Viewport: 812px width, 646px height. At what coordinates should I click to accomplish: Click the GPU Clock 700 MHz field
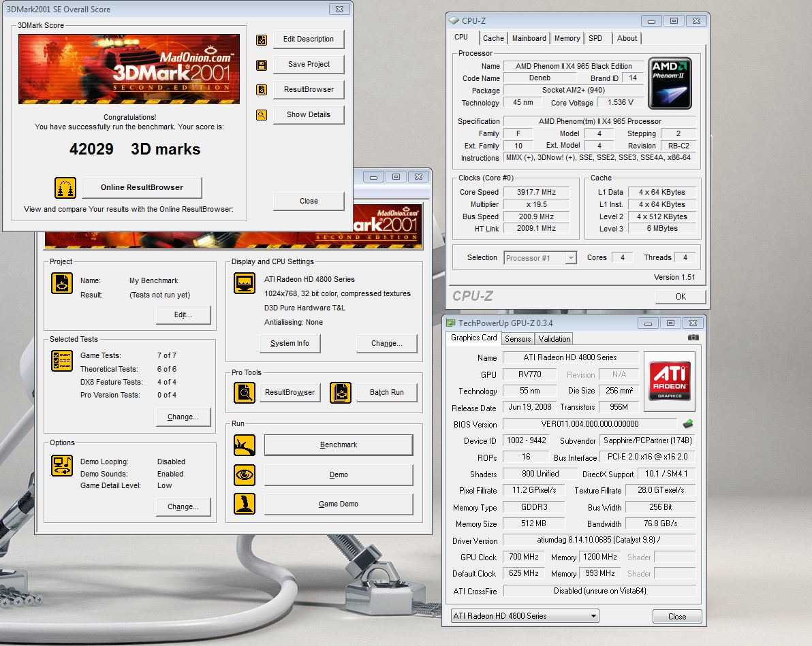click(x=524, y=557)
